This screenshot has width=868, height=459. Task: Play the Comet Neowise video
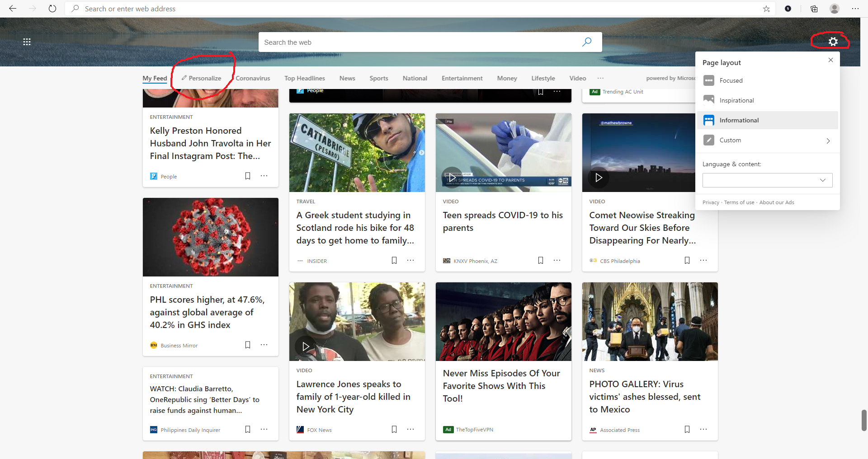tap(599, 178)
